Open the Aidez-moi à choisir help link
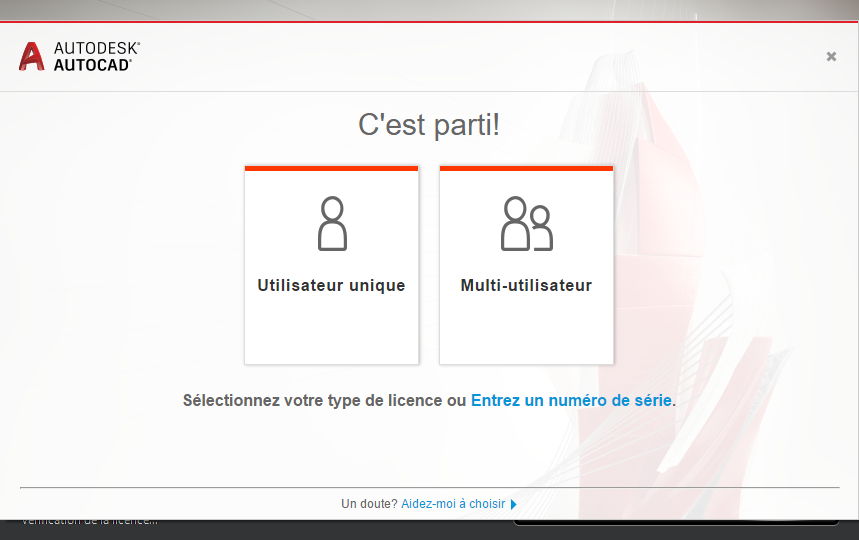 coord(453,504)
